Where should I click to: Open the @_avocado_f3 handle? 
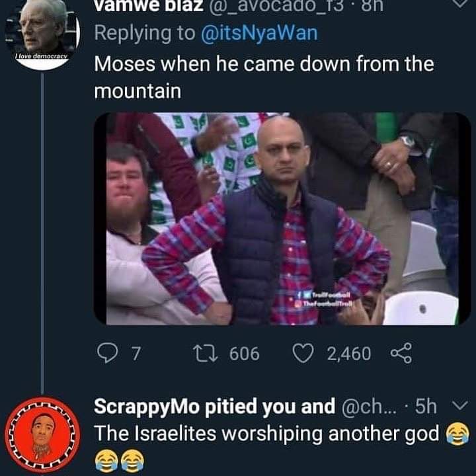[276, 6]
